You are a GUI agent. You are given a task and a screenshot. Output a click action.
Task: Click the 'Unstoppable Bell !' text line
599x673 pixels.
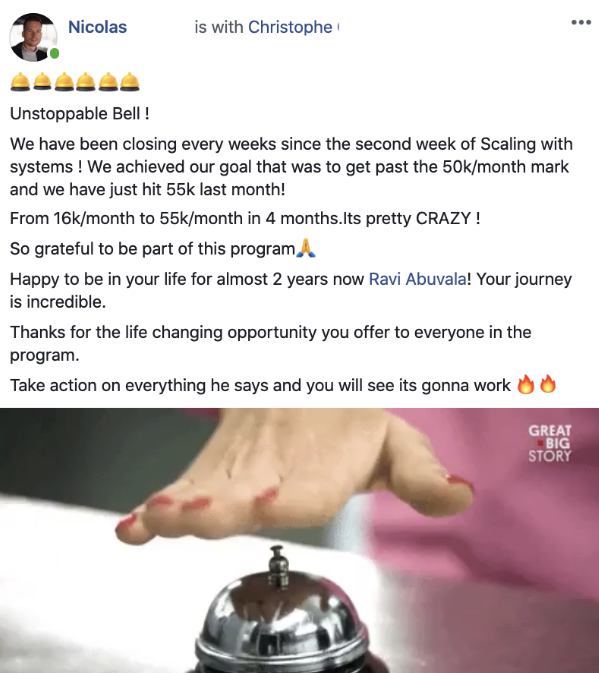80,114
